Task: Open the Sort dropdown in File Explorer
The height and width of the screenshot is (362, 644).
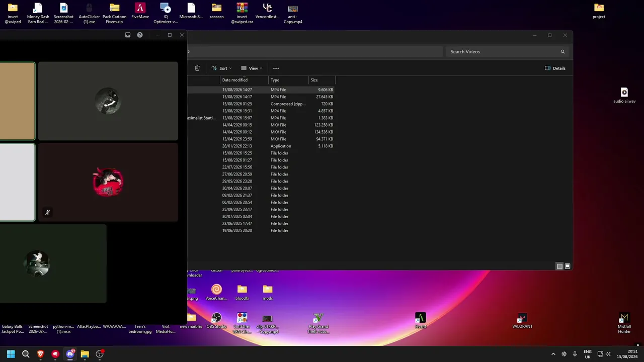Action: [x=221, y=68]
